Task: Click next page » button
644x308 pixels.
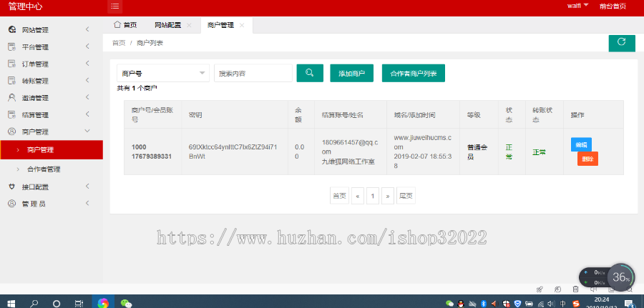Action: point(388,196)
